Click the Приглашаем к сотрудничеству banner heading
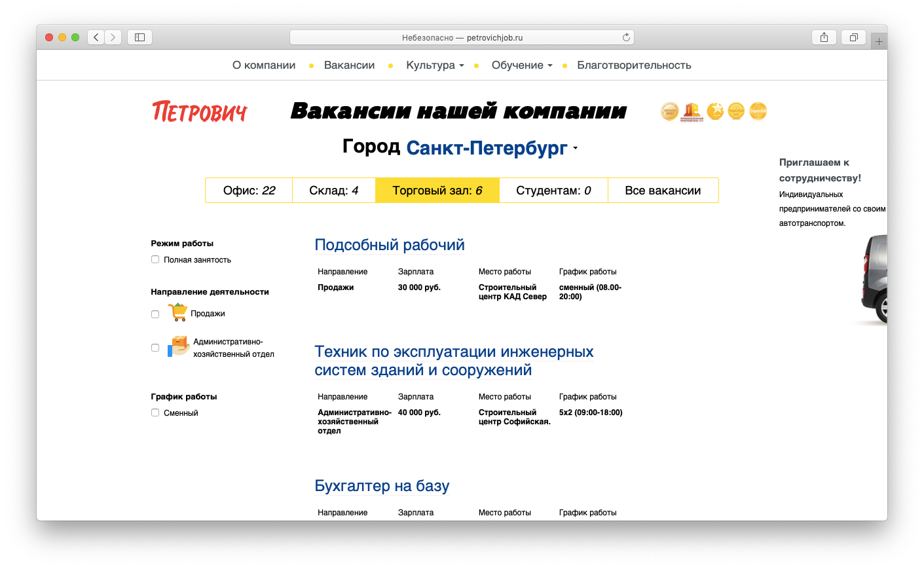This screenshot has height=569, width=924. (x=820, y=170)
